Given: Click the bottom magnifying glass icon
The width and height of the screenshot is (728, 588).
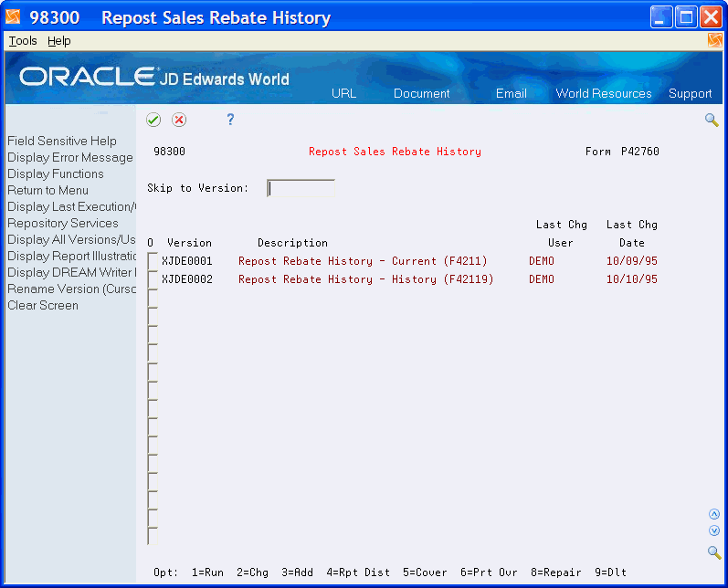Looking at the screenshot, I should (714, 552).
